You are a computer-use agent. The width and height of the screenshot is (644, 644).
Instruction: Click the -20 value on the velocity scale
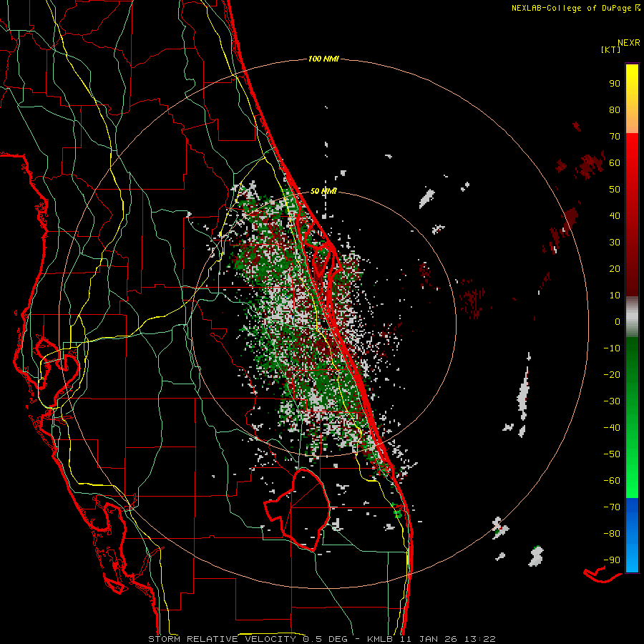coord(612,375)
